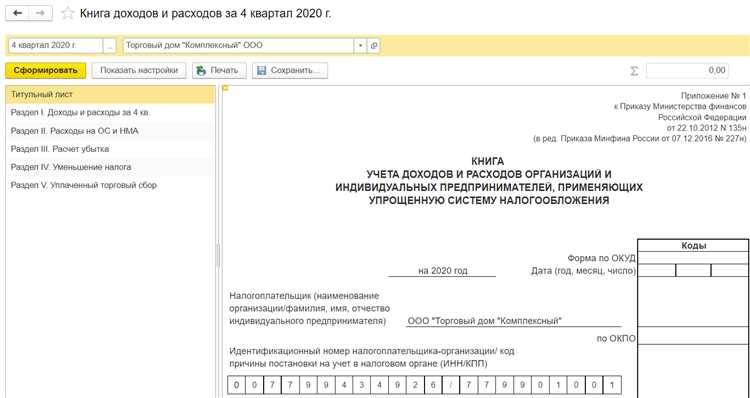Select Титульный лист section
This screenshot has height=398, width=750.
pos(110,95)
